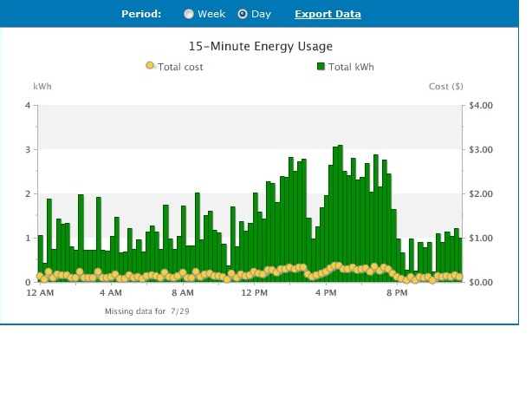Screen dimensions: 532x399
Task: Open the Export Data link
Action: 328,14
